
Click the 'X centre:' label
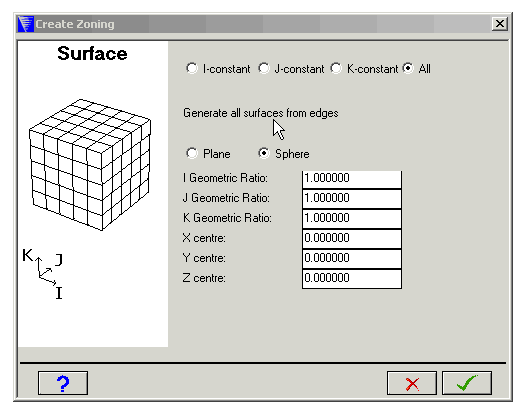(x=204, y=238)
